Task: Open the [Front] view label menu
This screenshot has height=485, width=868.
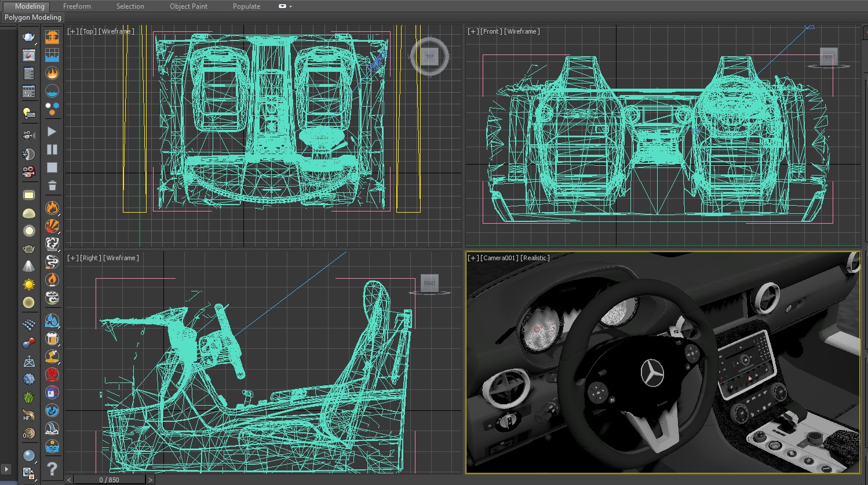Action: click(x=491, y=31)
